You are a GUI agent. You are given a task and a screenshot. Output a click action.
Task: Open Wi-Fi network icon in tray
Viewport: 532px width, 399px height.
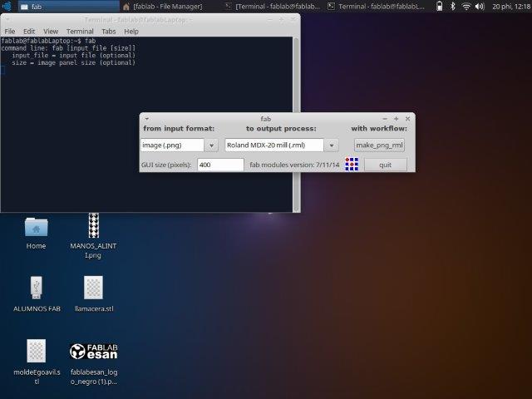click(466, 6)
